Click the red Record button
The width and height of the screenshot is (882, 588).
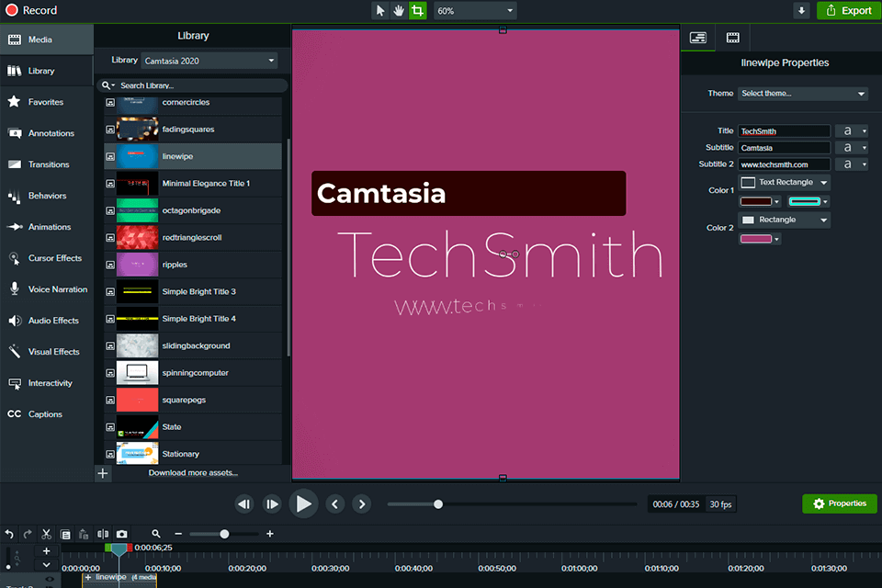point(31,10)
